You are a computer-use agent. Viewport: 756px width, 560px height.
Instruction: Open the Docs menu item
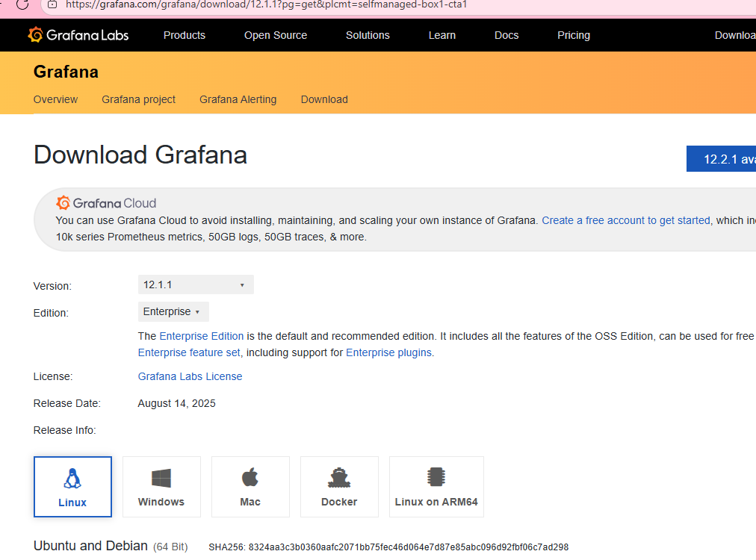pyautogui.click(x=506, y=35)
